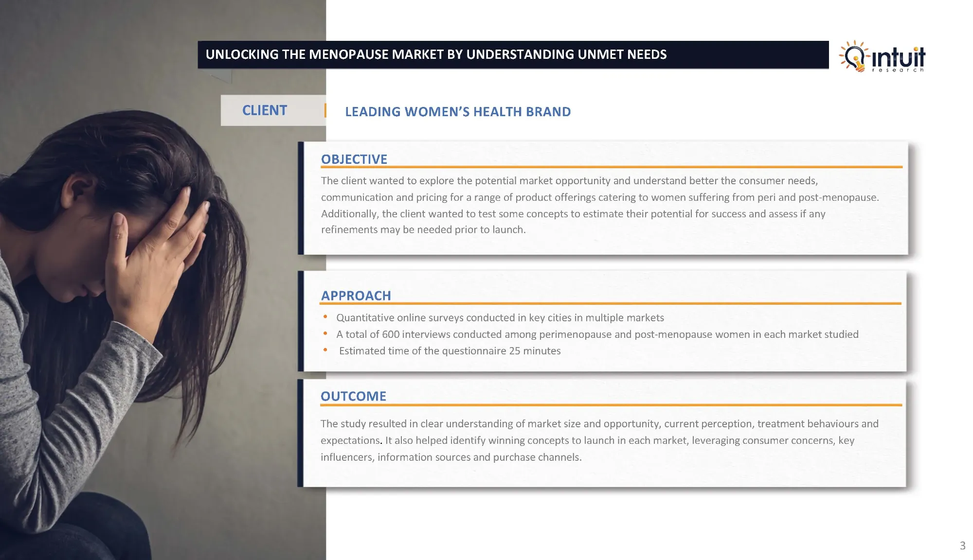
Task: Click the first orange bullet point marker
Action: coord(325,317)
